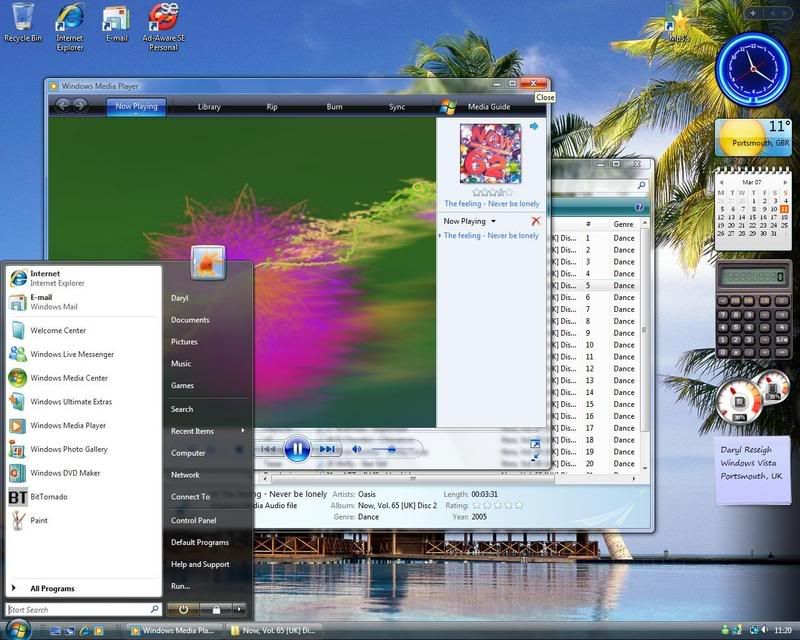Click the Windows Media Player taskbar button

click(173, 631)
